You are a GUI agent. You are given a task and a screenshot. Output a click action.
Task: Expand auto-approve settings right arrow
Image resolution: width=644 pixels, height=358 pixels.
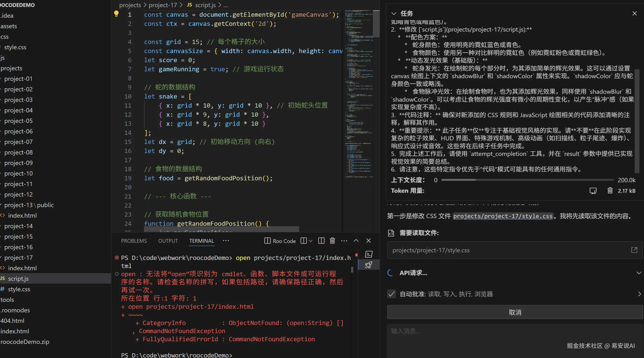coord(639,294)
